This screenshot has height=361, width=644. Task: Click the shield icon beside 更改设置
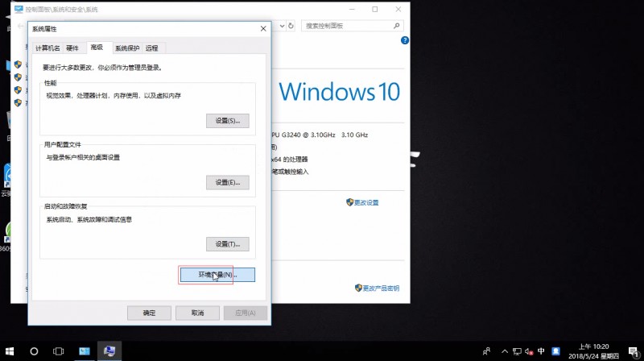[350, 202]
